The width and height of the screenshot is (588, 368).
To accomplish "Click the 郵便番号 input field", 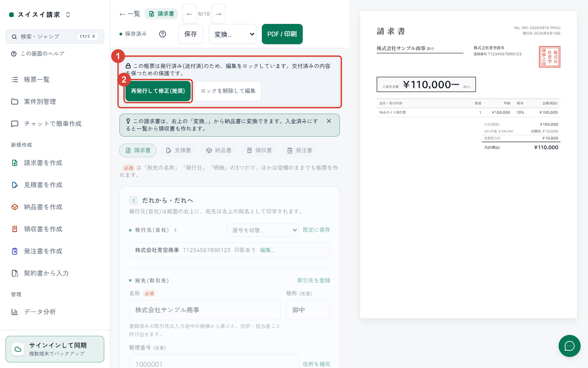I will point(214,361).
